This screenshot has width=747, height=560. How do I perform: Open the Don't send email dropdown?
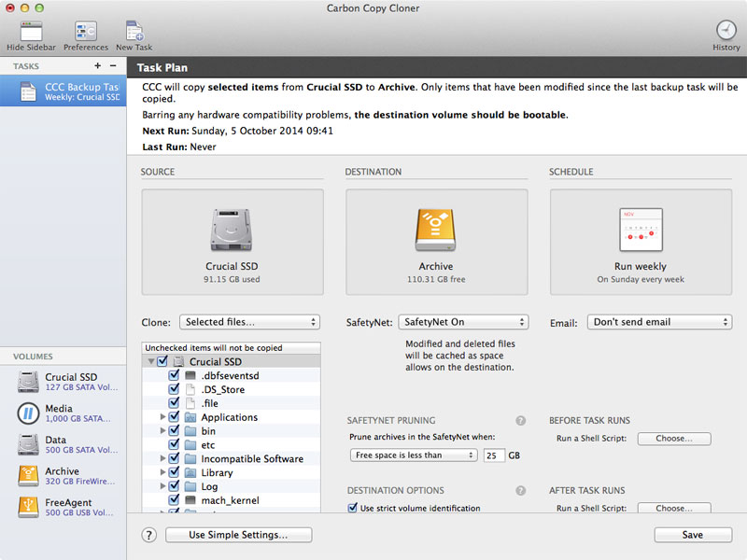click(x=658, y=321)
